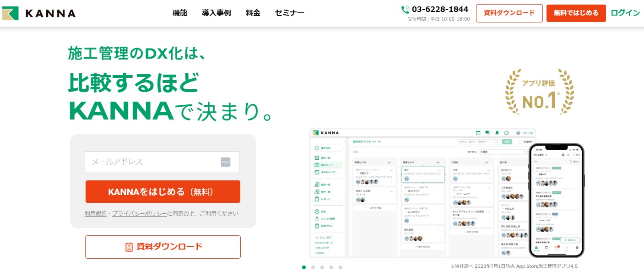Go to the 料金 page
Image resolution: width=644 pixels, height=277 pixels.
pyautogui.click(x=253, y=13)
